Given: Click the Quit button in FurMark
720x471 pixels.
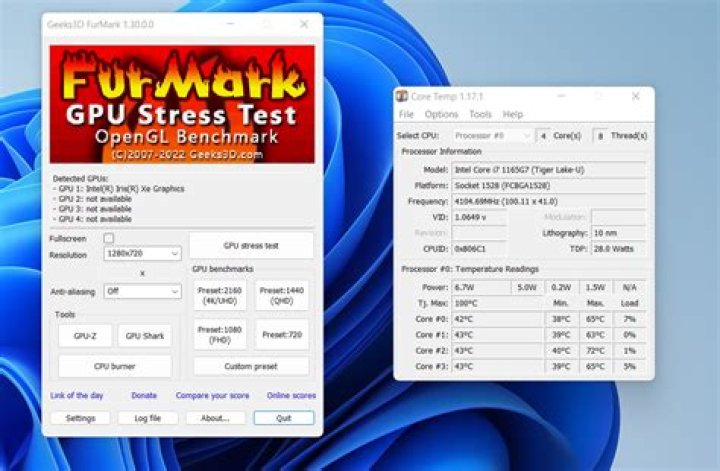Looking at the screenshot, I should (x=284, y=418).
